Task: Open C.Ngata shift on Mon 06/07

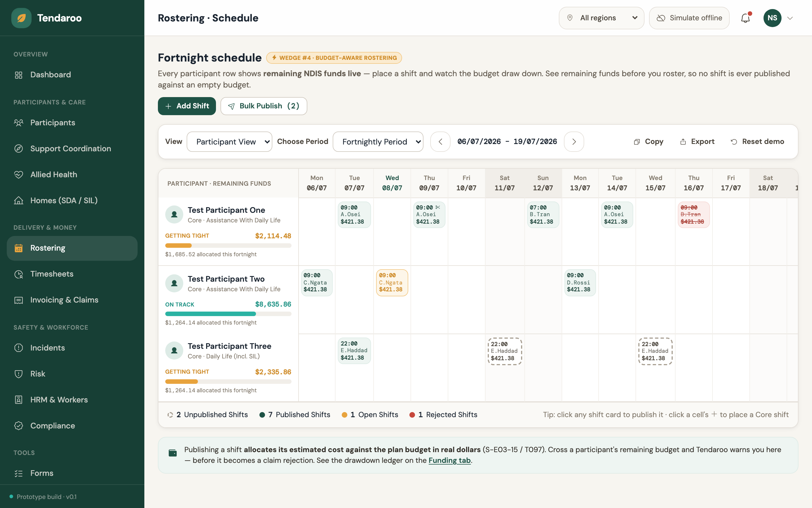Action: pyautogui.click(x=317, y=283)
